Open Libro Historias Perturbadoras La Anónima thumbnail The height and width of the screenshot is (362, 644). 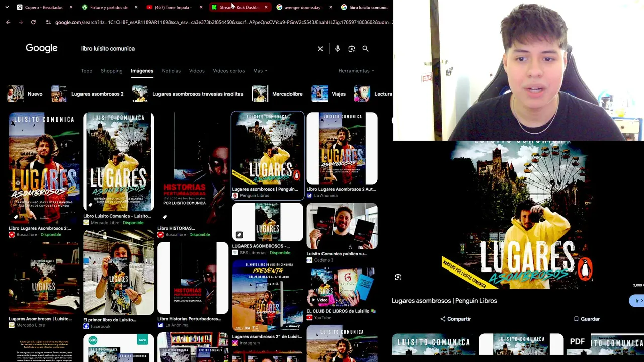(193, 279)
